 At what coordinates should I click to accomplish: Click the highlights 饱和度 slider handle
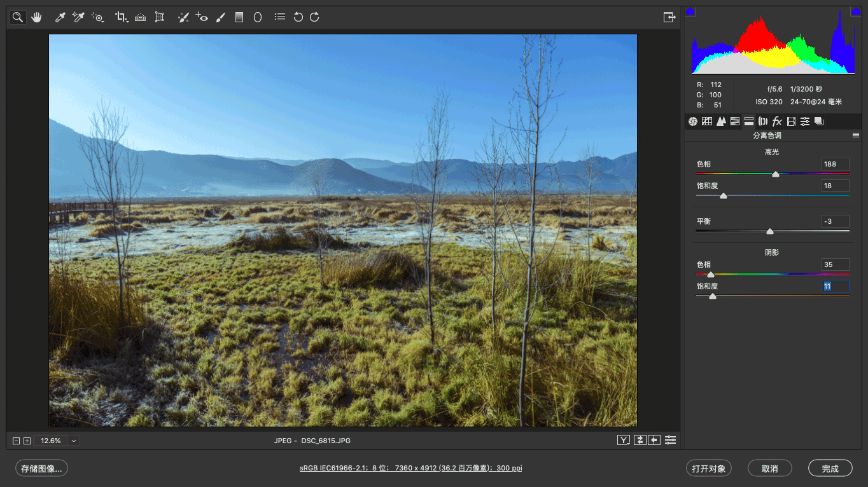(x=723, y=196)
